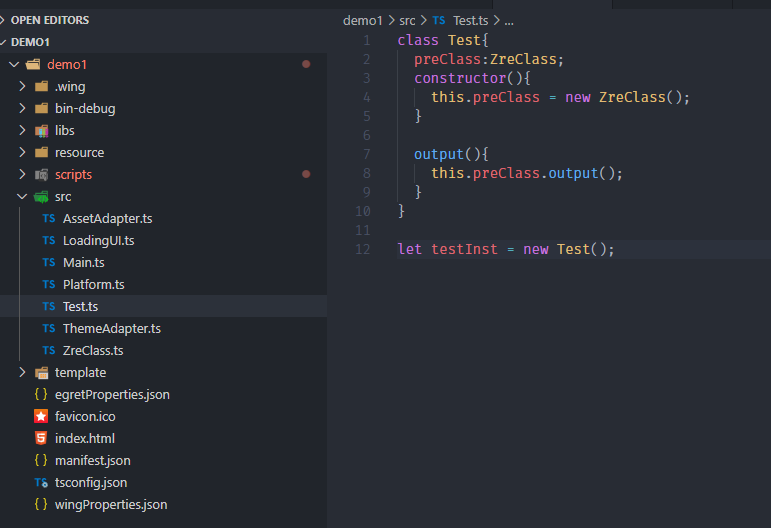
Task: Collapse the demo1 root folder chevron
Action: (x=14, y=64)
